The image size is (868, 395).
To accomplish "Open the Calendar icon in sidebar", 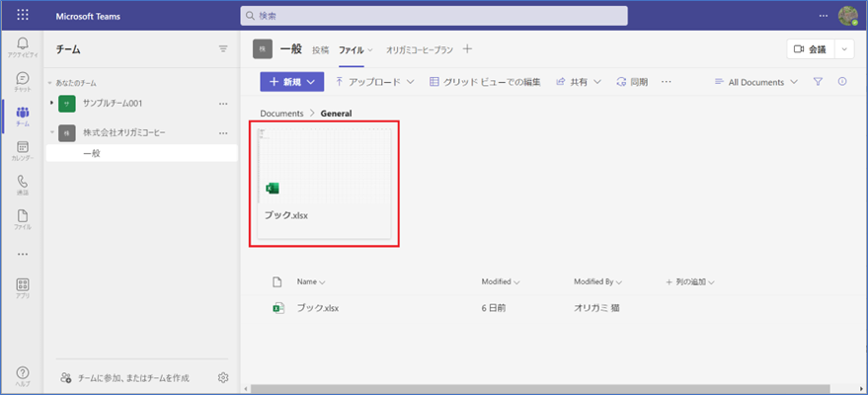I will [x=22, y=150].
